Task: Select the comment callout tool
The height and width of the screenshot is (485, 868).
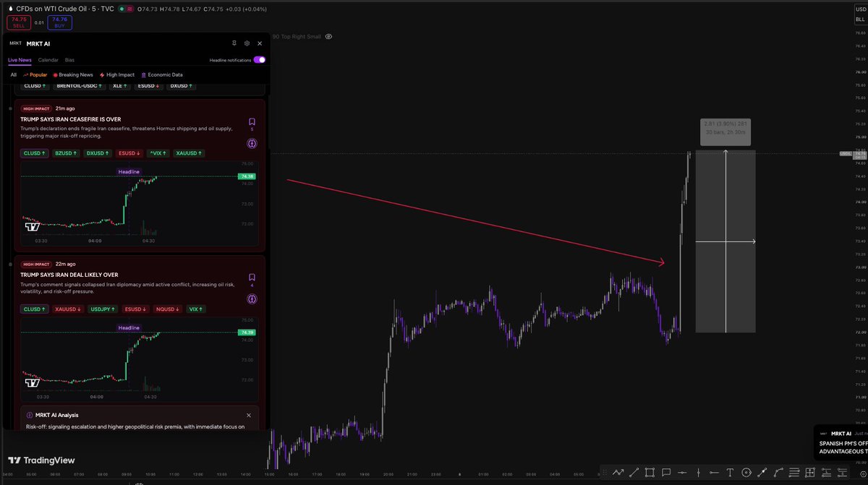Action: coord(666,473)
